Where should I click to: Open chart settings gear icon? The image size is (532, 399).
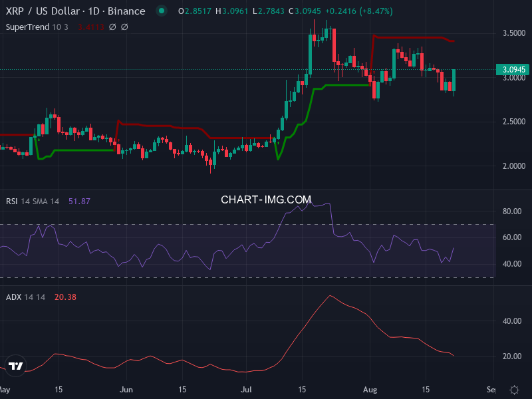[x=514, y=390]
